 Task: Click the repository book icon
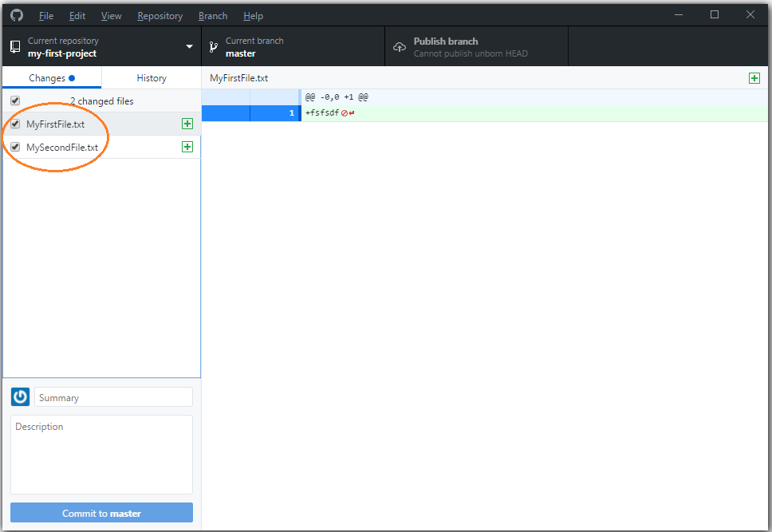point(15,47)
